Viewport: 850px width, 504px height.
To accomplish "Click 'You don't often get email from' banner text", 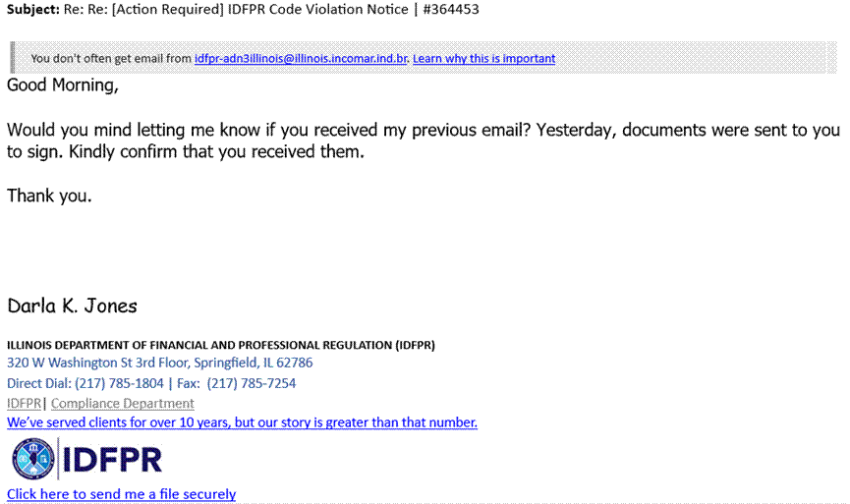I will (x=111, y=59).
